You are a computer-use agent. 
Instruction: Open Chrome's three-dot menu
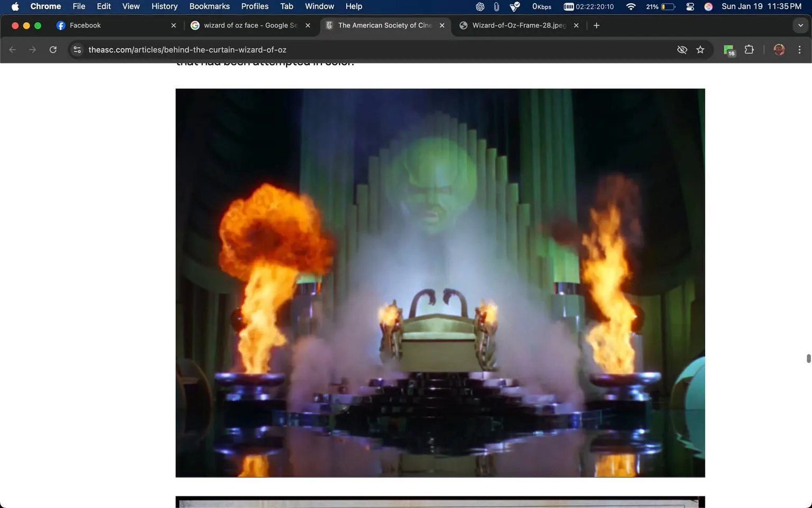click(800, 49)
